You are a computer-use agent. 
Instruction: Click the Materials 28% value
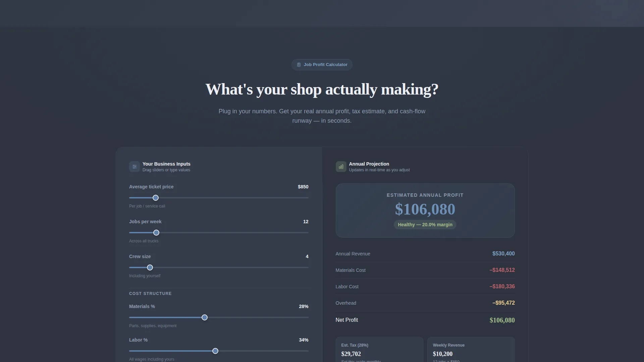tap(304, 306)
